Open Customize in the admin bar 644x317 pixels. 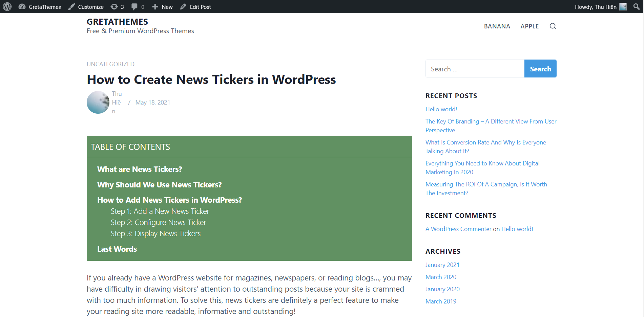pyautogui.click(x=91, y=7)
